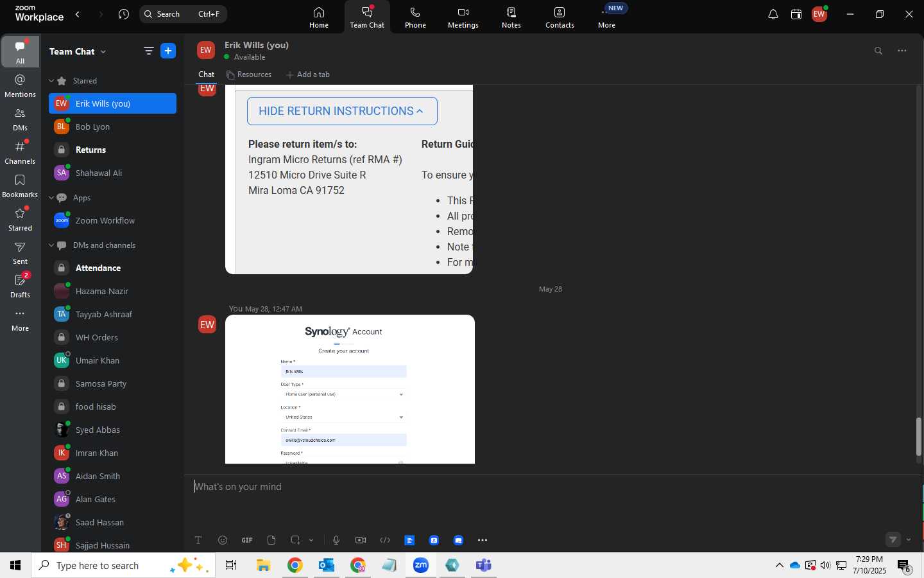Search within this chat
Image resolution: width=924 pixels, height=578 pixels.
[878, 51]
